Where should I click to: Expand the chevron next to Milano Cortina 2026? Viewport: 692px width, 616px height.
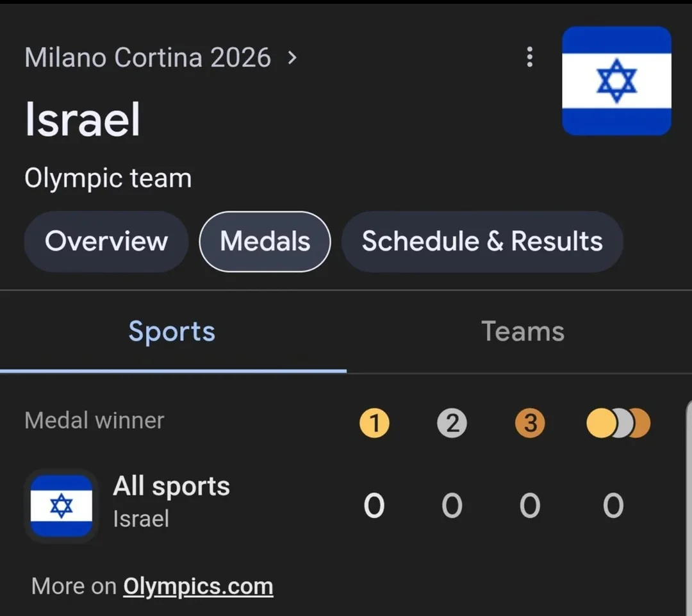[292, 58]
